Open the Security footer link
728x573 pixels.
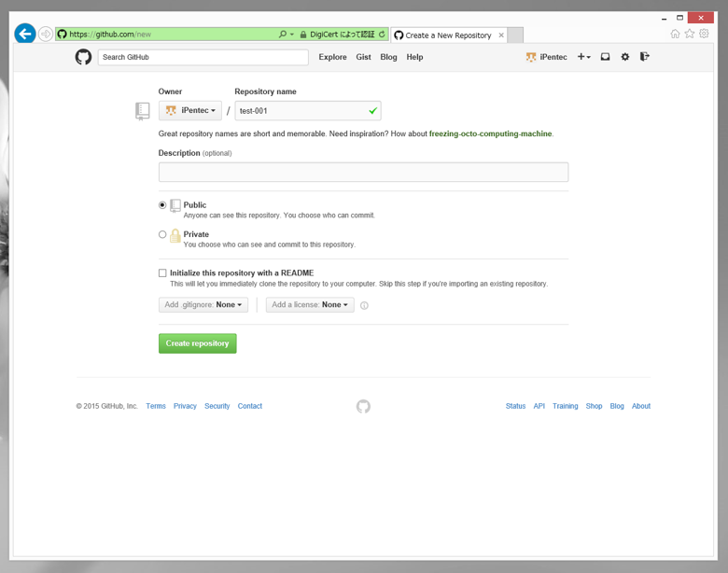217,406
